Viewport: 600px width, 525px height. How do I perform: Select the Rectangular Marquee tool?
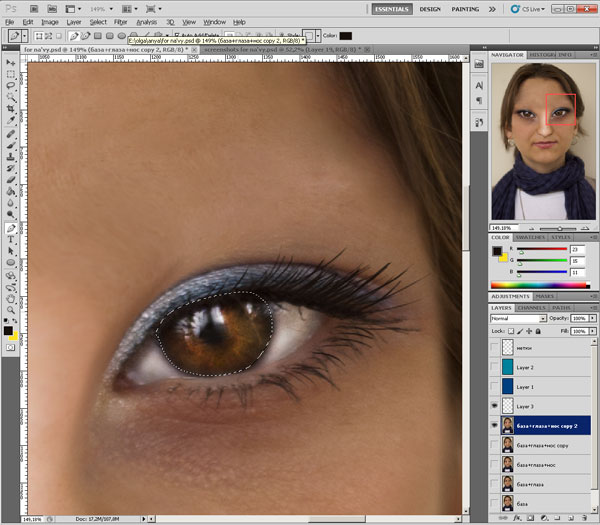10,74
